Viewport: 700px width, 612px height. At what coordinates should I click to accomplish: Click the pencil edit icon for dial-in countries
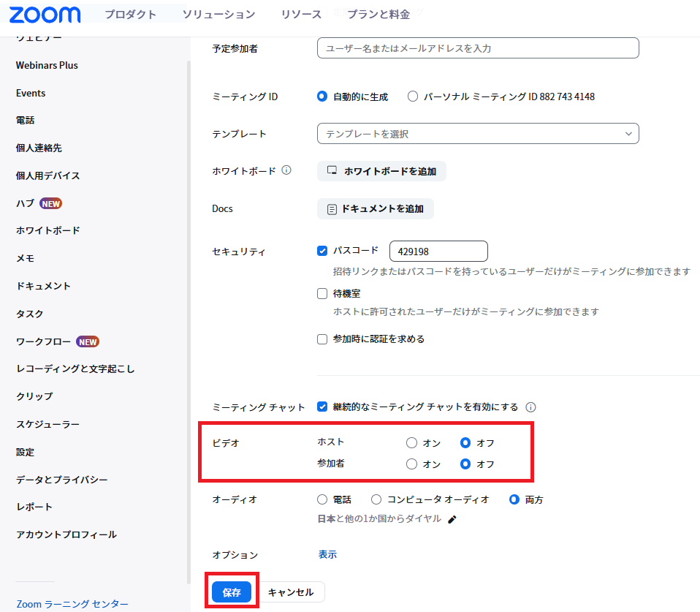click(x=452, y=519)
